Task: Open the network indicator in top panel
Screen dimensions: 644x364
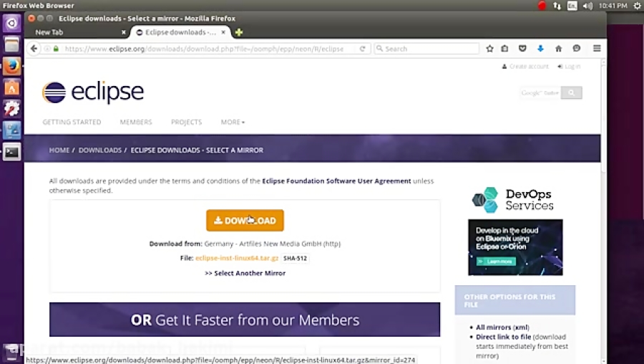Action: (557, 6)
